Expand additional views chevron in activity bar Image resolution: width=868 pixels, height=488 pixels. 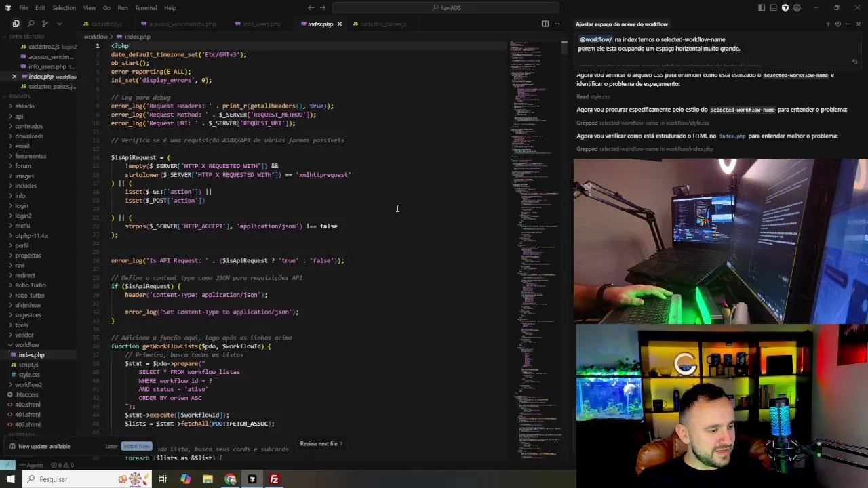(x=59, y=24)
